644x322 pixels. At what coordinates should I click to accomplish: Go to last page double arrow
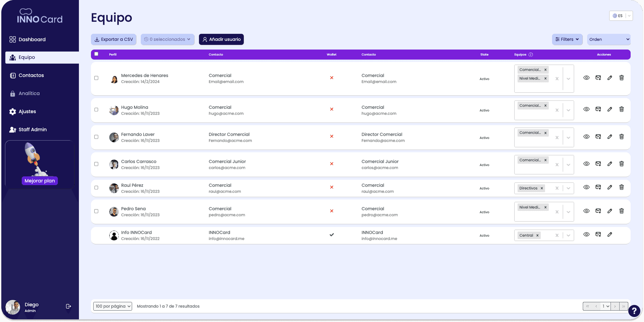[x=624, y=306]
